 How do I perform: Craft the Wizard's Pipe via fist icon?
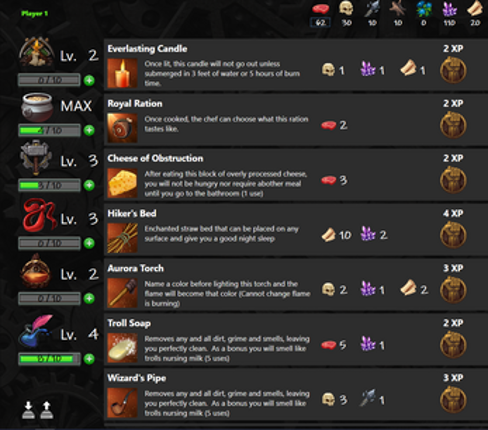pos(453,400)
